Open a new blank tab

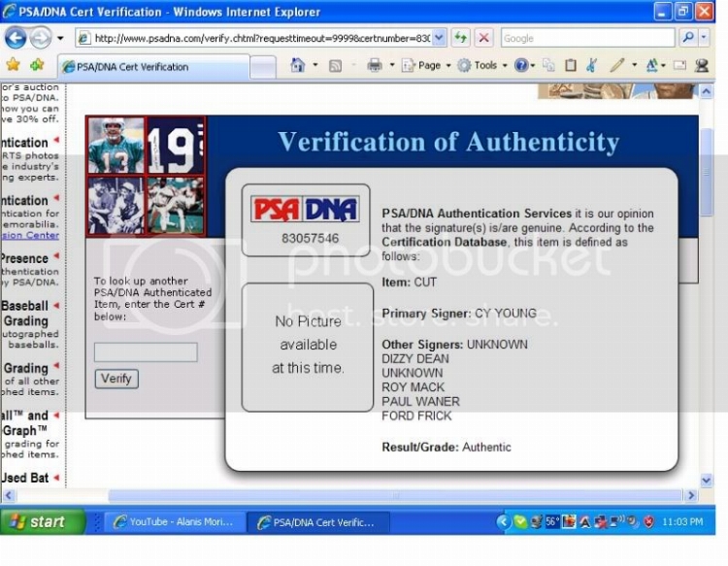click(x=263, y=68)
